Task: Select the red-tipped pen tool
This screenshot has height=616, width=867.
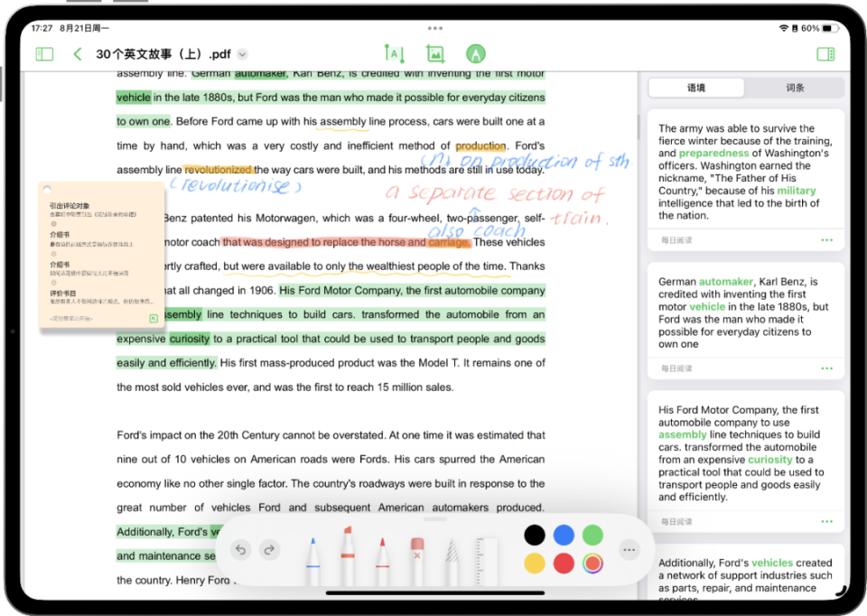Action: (x=382, y=560)
